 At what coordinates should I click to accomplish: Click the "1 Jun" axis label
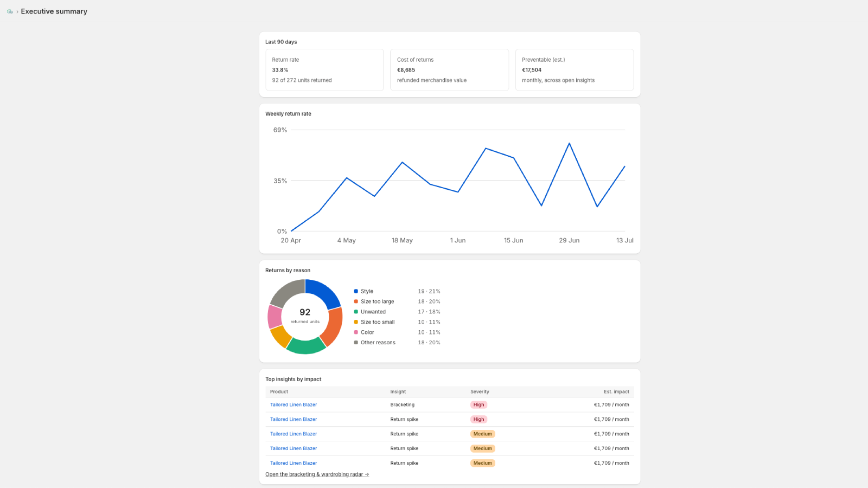click(458, 240)
